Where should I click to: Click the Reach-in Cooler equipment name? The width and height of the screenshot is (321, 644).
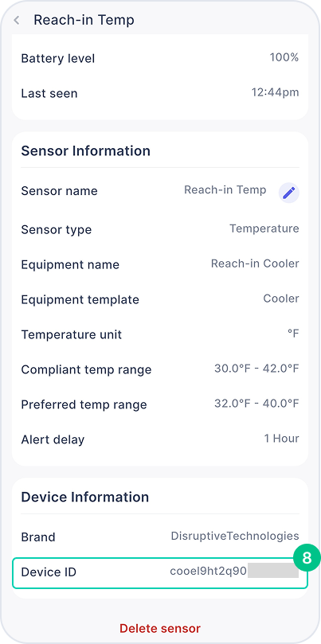click(x=255, y=263)
